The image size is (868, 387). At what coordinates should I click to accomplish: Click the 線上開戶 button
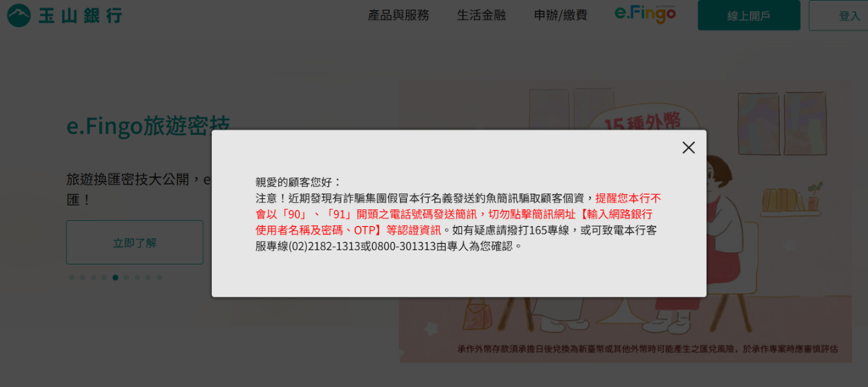(x=749, y=15)
